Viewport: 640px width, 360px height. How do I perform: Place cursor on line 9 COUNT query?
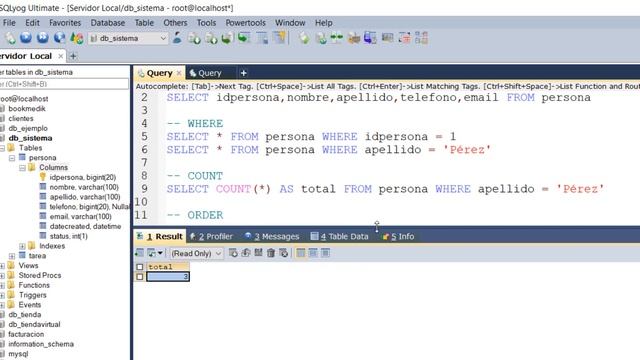[x=385, y=189]
